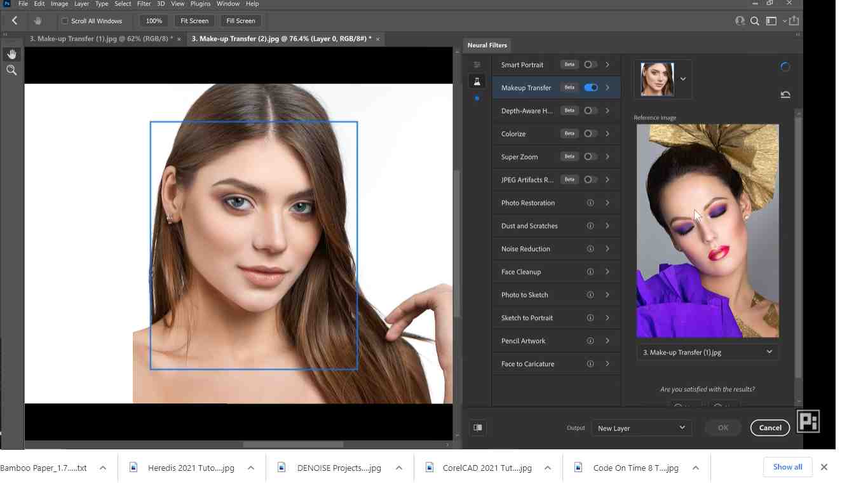Image resolution: width=868 pixels, height=488 pixels.
Task: Turn off the Makeup Transfer toggle
Action: (591, 88)
